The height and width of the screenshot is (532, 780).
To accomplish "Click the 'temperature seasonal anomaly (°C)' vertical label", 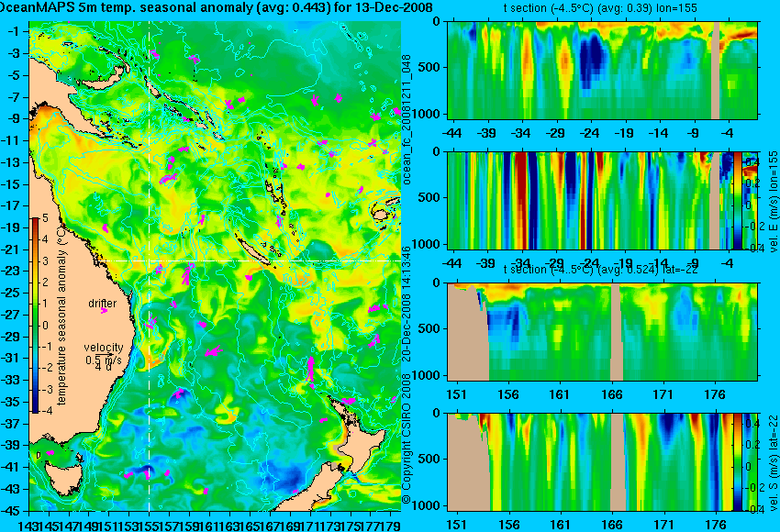I will click(61, 315).
